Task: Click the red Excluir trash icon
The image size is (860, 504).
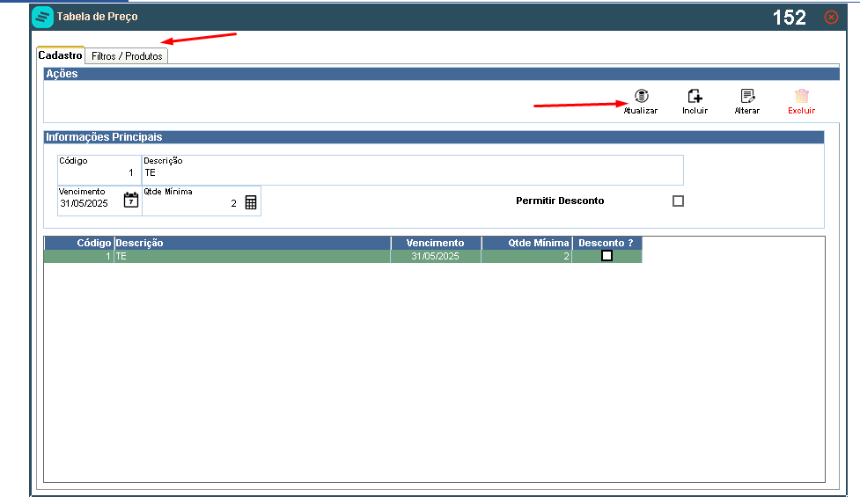Action: pos(801,97)
